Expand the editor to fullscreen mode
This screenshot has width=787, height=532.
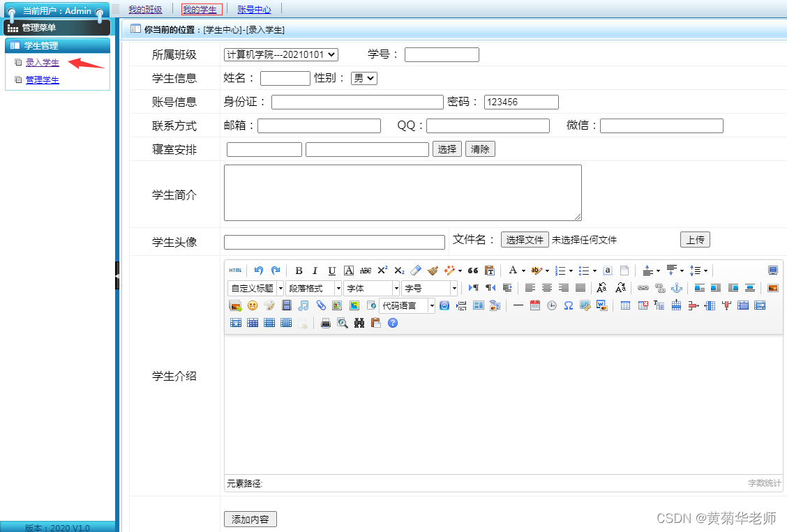[x=773, y=271]
